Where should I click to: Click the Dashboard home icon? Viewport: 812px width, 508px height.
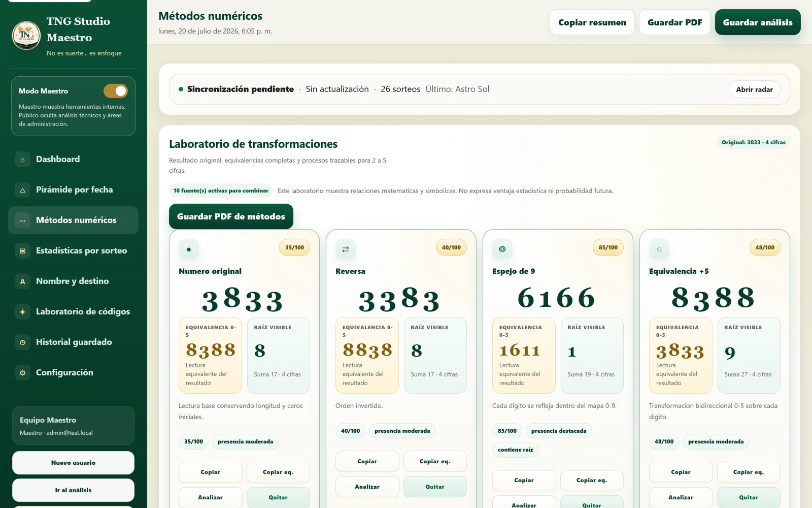tap(22, 160)
